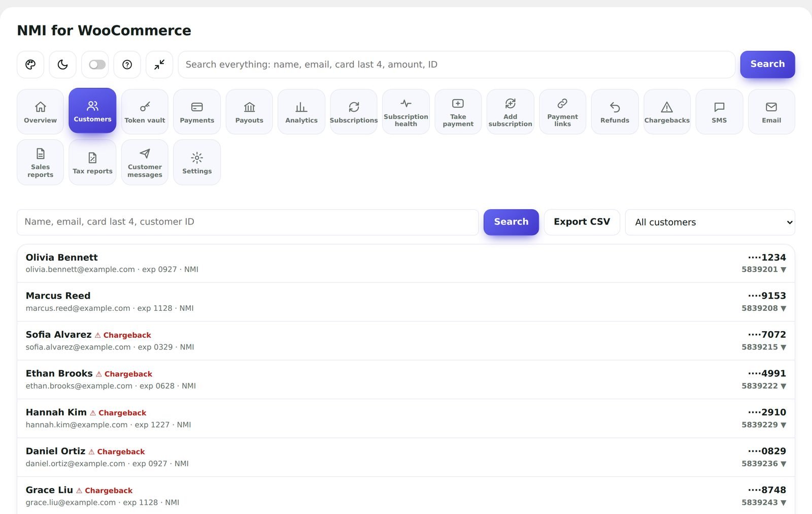Open Token vault section
This screenshot has height=514, width=812.
point(145,112)
